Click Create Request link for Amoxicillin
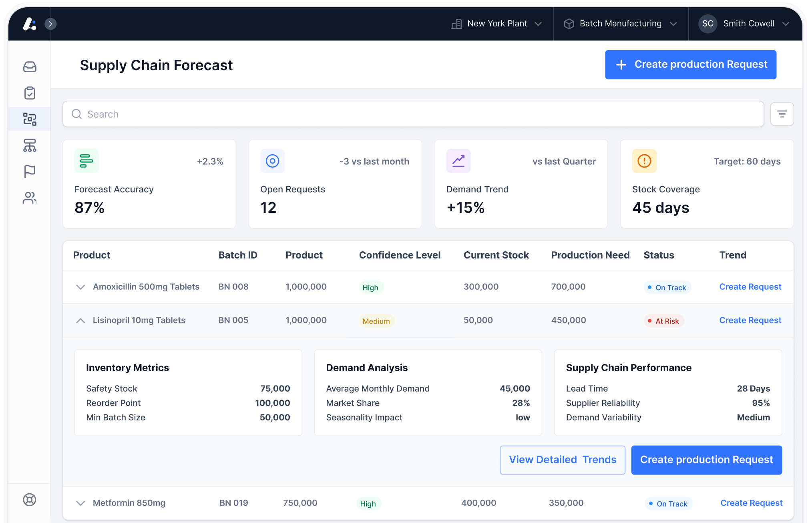 click(750, 287)
